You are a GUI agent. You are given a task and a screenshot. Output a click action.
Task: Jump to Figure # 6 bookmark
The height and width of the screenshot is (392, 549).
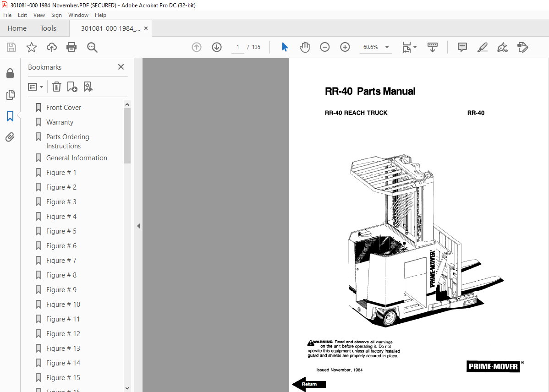pyautogui.click(x=61, y=246)
